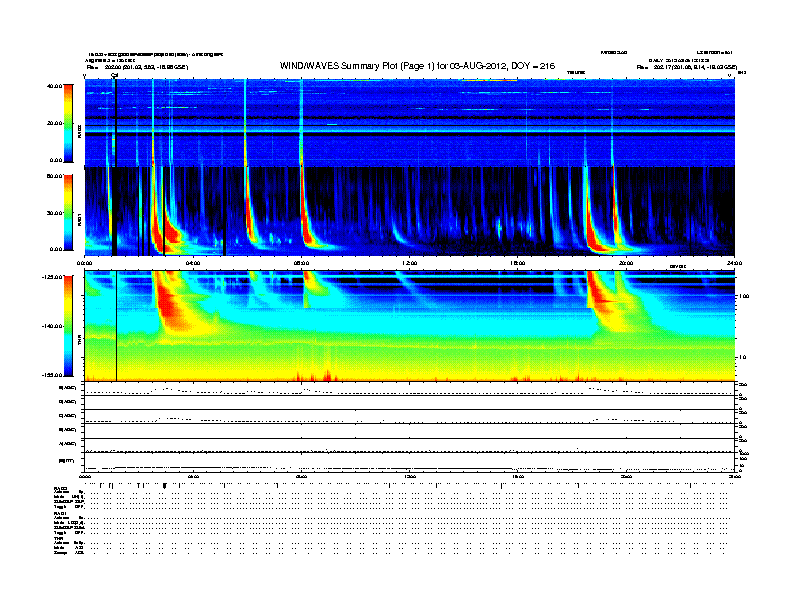Click the 12:00 tick label under RAD1 spectrogram

coord(410,263)
